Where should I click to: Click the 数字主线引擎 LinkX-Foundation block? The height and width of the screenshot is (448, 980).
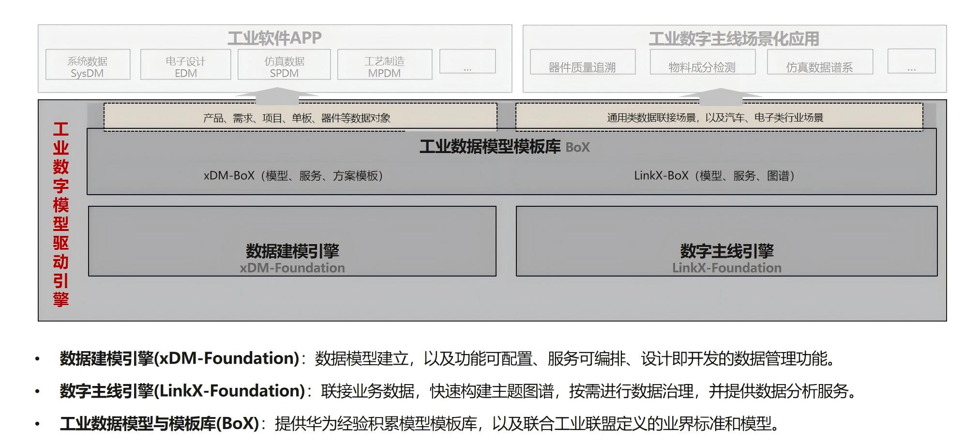click(x=727, y=241)
